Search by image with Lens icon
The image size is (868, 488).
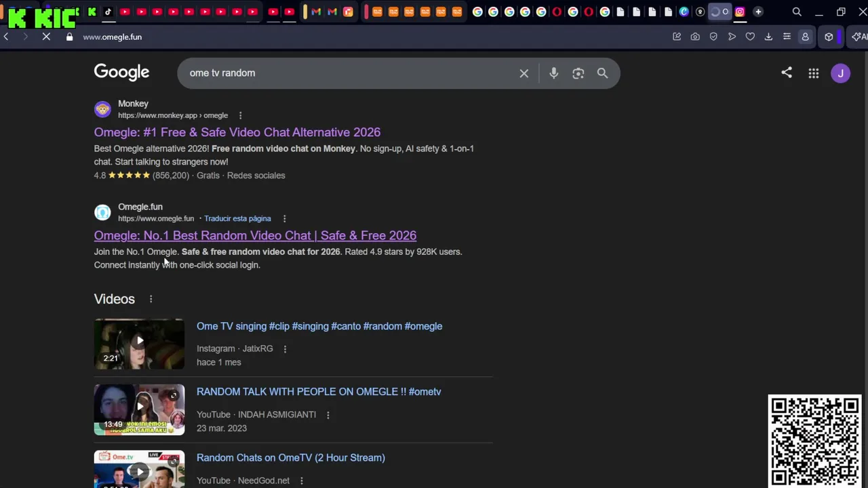tap(578, 73)
